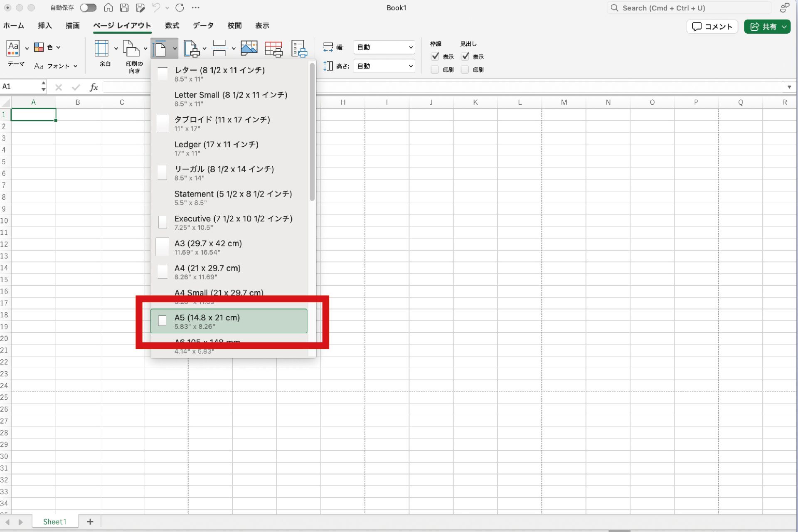Click the page breaks icon
The image size is (798, 532).
pyautogui.click(x=219, y=49)
